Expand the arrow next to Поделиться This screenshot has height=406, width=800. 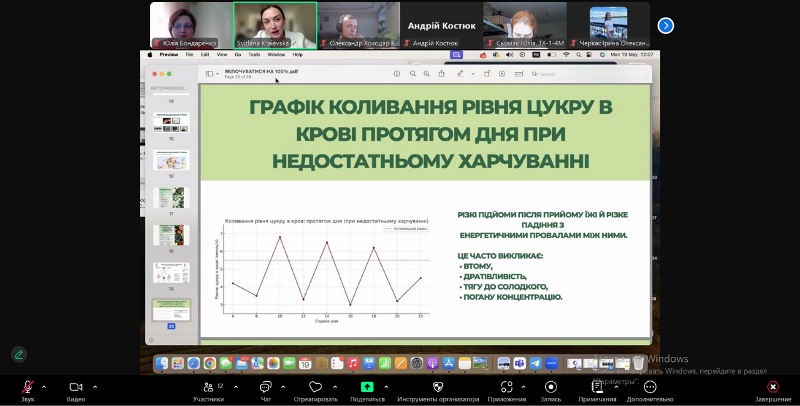[386, 387]
